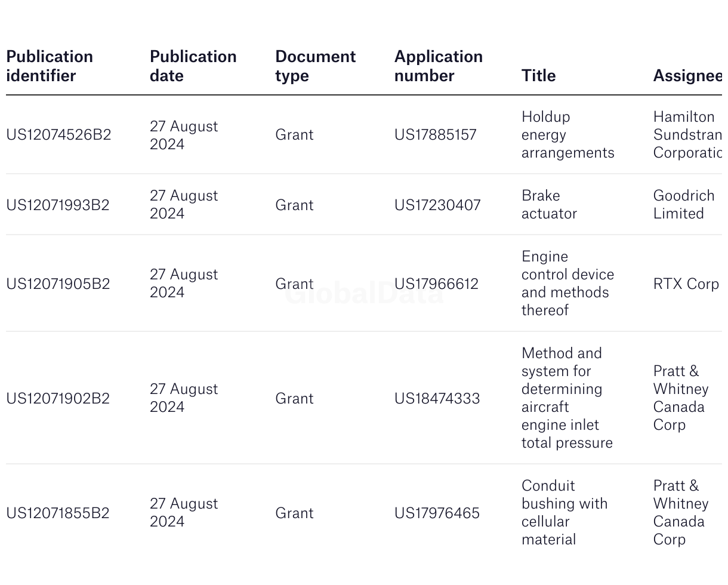Select application number US17966612

coord(436,284)
